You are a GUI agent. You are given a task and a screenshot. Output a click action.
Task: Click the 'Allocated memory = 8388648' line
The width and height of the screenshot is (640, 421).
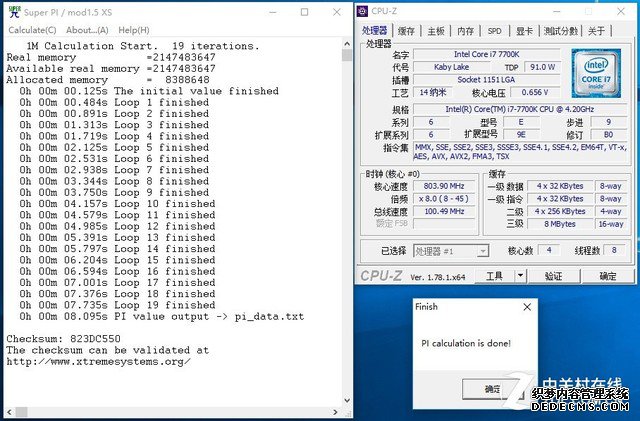tap(108, 80)
